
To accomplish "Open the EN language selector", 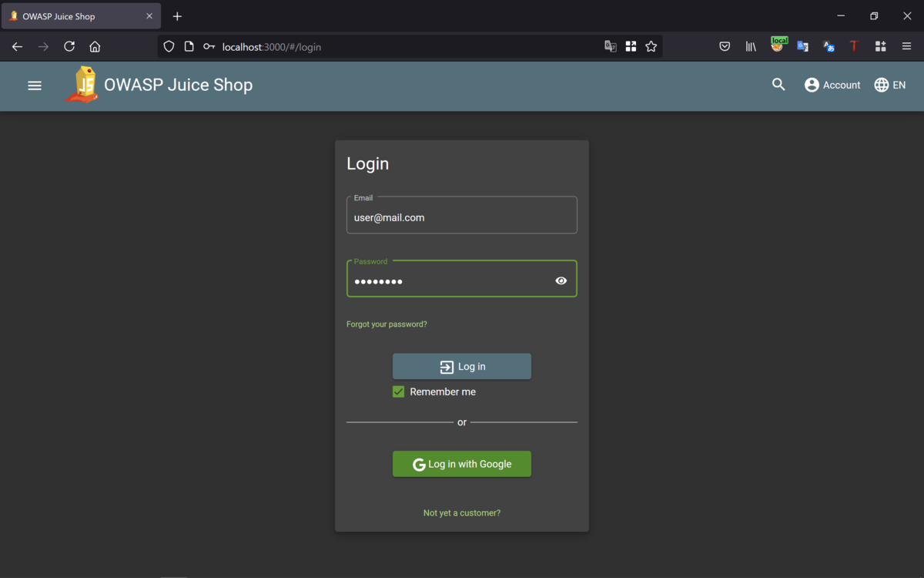I will click(890, 85).
